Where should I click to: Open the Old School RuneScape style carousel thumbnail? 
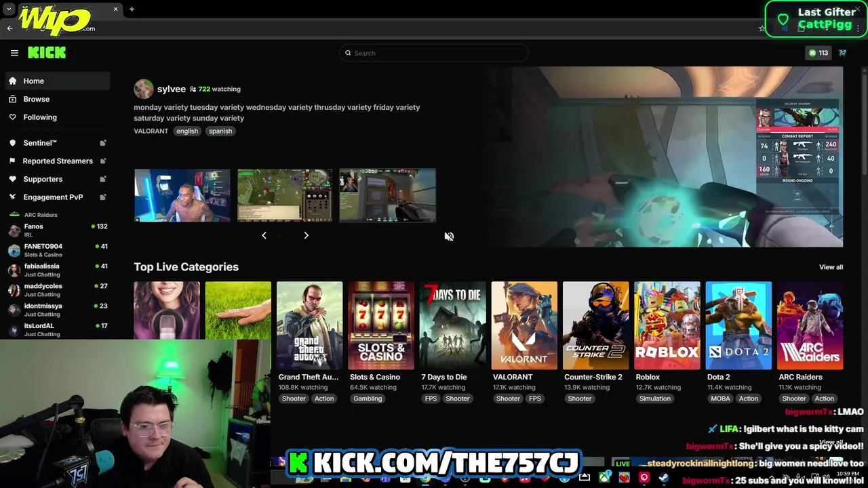coord(285,195)
